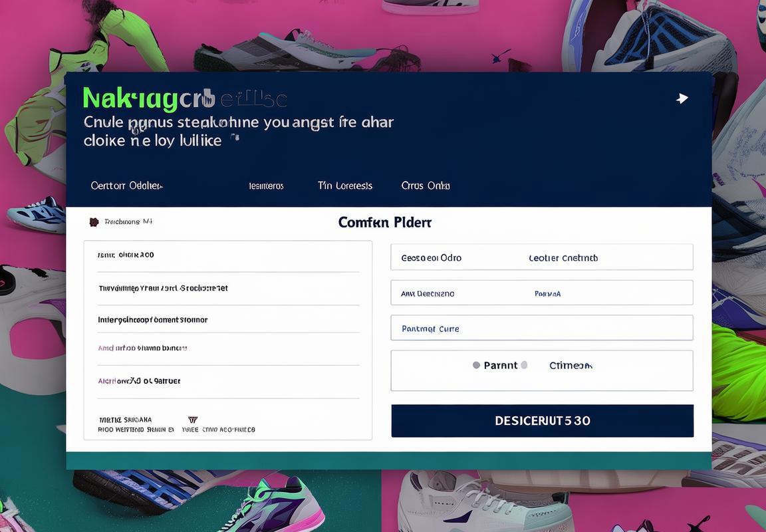Image resolution: width=766 pixels, height=532 pixels.
Task: Click the dark red icon beside Rrechonons
Action: tap(94, 222)
